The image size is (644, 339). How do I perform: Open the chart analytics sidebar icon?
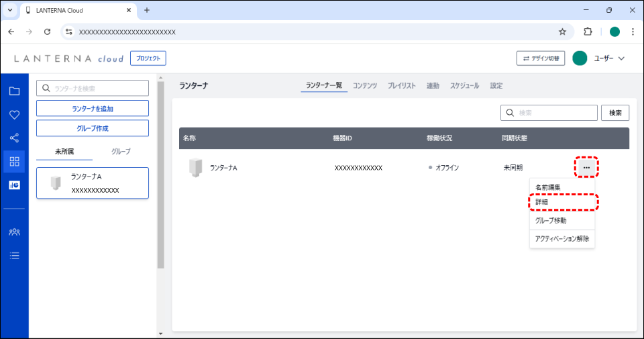14,185
